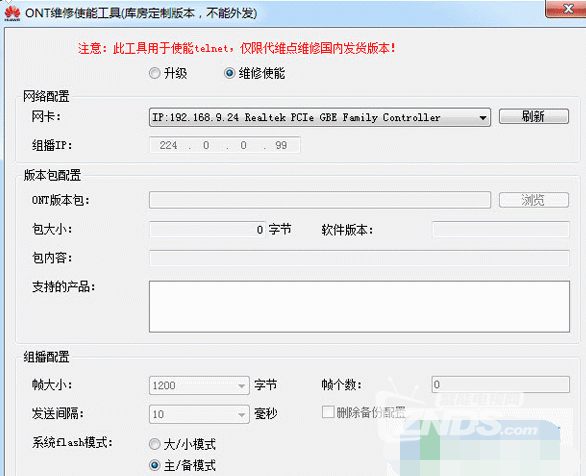Click the ONT版本包 path field

320,200
